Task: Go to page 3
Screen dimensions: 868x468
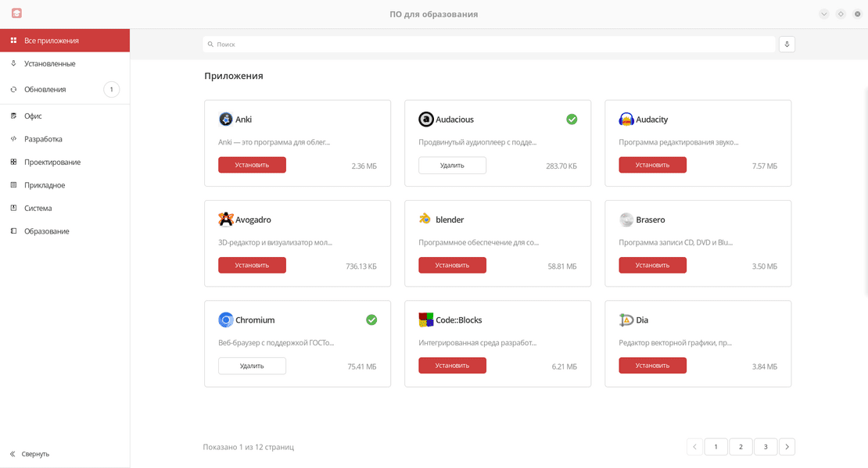Action: 766,446
